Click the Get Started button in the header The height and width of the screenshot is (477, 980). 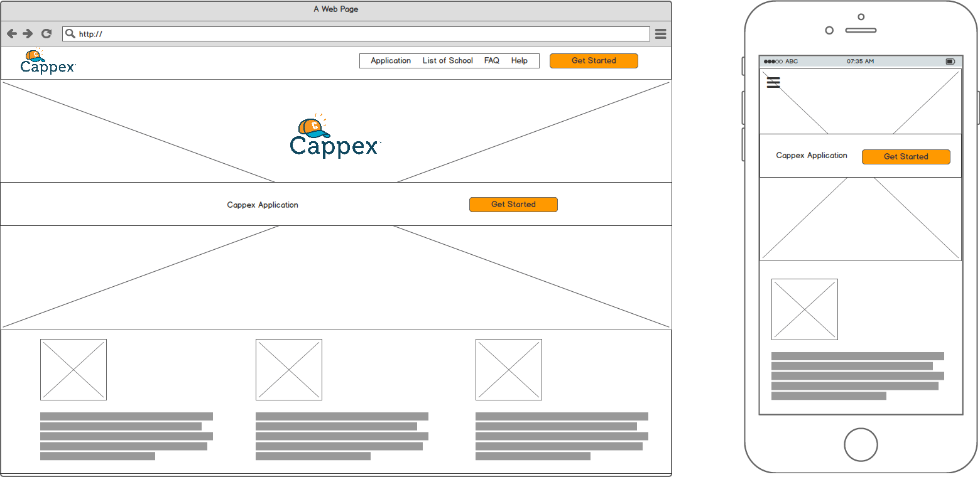click(594, 61)
